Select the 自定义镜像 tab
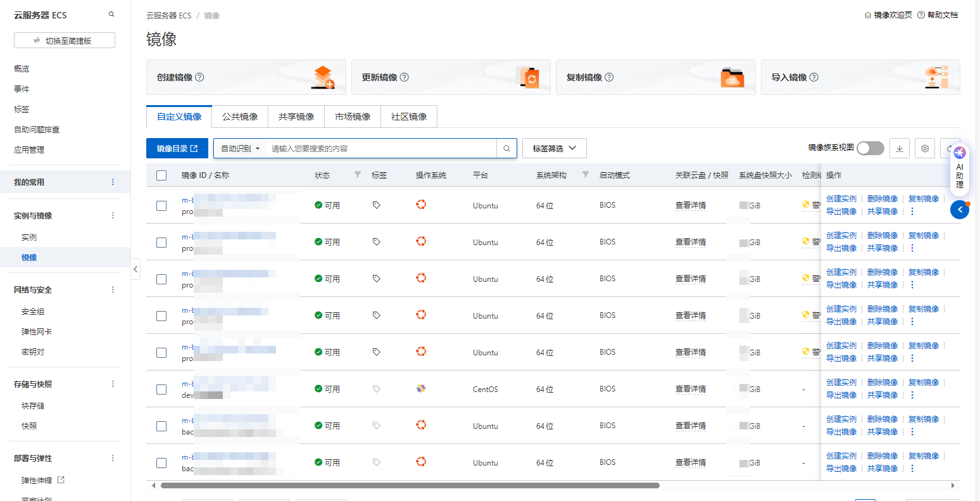 [179, 117]
